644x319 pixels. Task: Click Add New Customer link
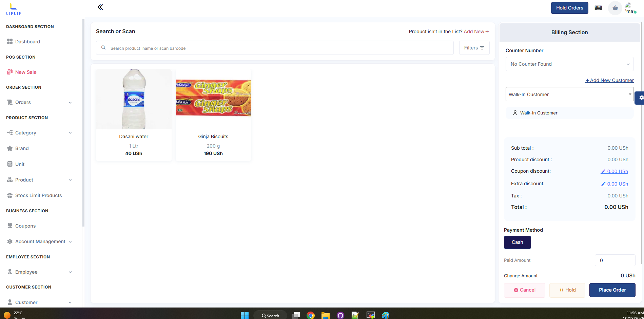coord(609,80)
